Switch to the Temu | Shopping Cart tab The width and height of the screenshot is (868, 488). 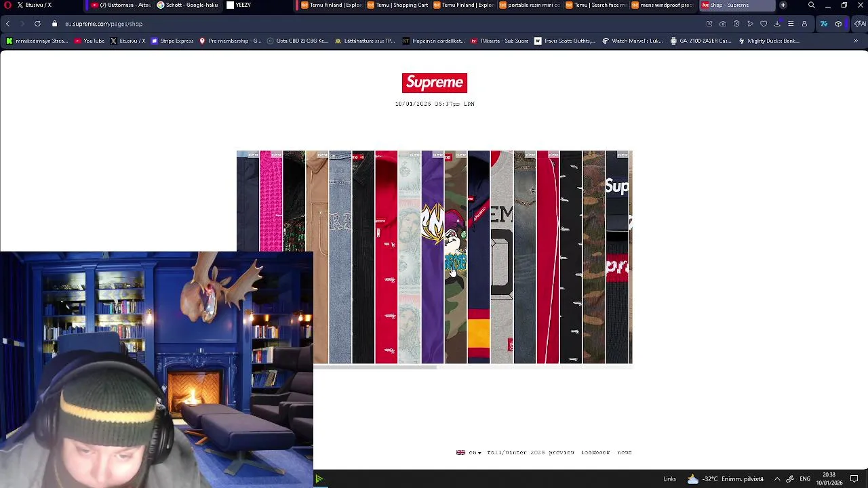pyautogui.click(x=397, y=5)
